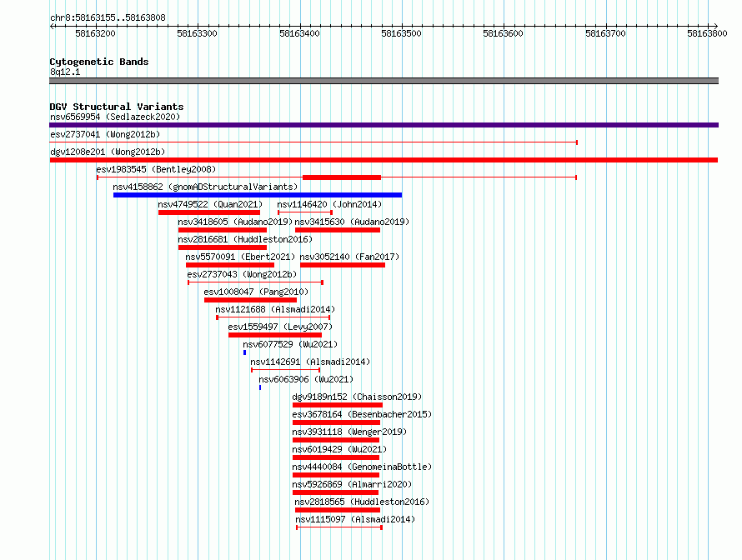Image resolution: width=742 pixels, height=560 pixels.
Task: Open nsv6019429 (Wu2021) label
Action: (x=339, y=449)
